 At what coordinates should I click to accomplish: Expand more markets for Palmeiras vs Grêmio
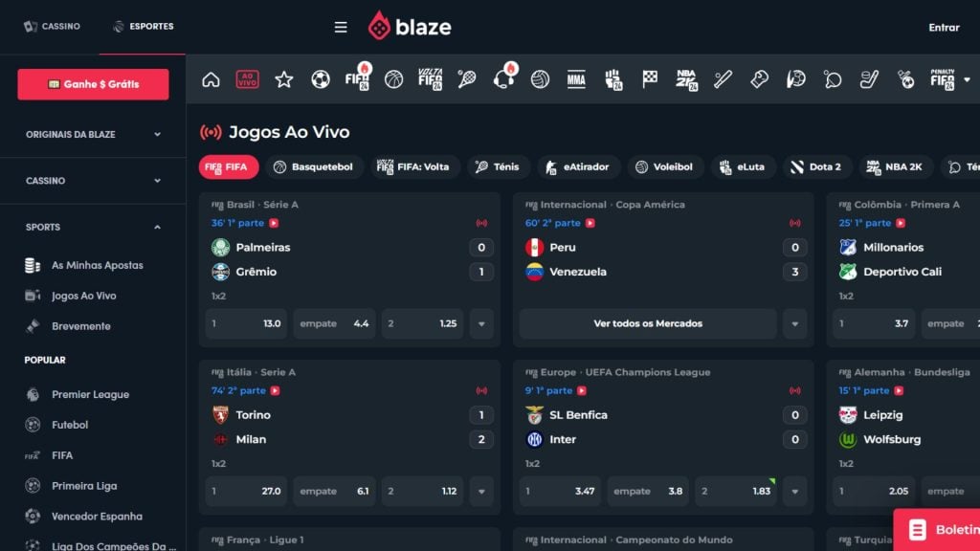coord(481,323)
